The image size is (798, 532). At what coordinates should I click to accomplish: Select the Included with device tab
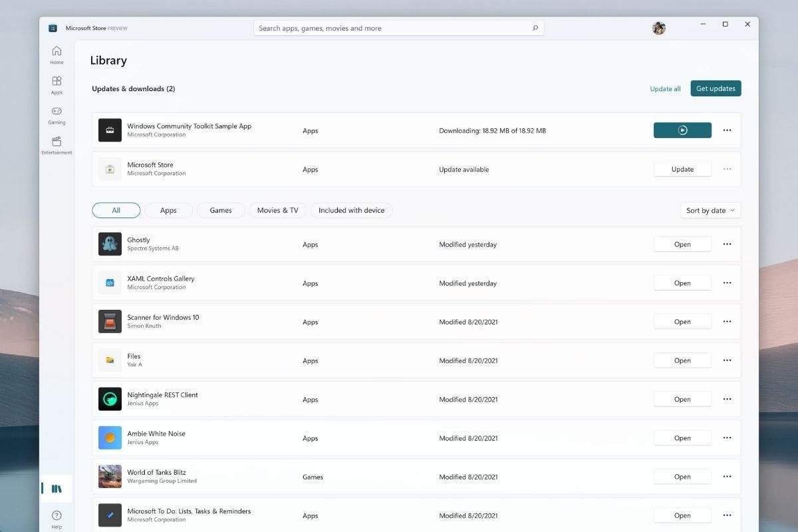tap(351, 210)
